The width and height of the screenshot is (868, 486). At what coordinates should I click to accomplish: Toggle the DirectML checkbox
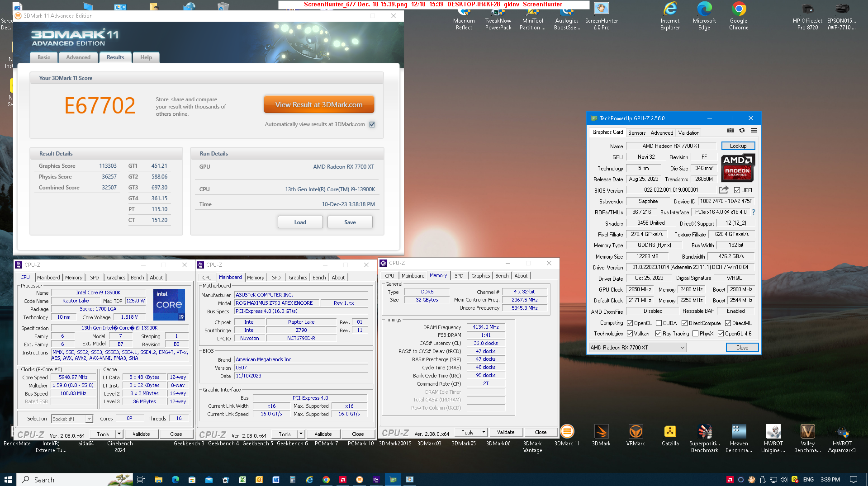click(728, 323)
